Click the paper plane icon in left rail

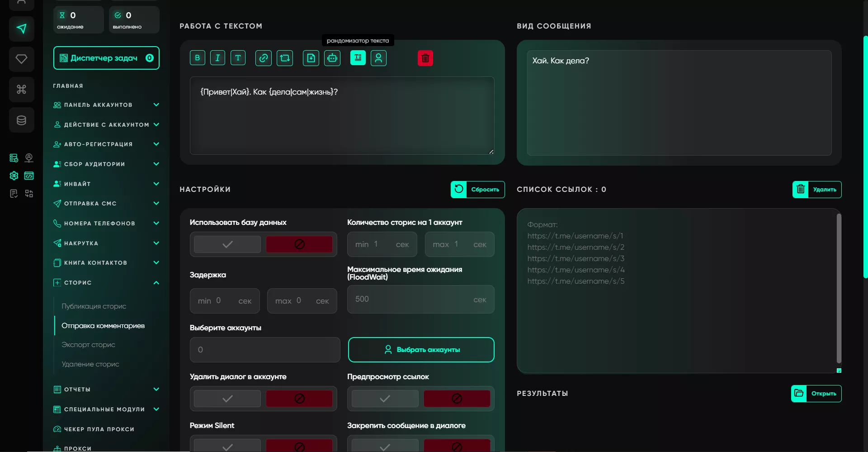[x=21, y=29]
